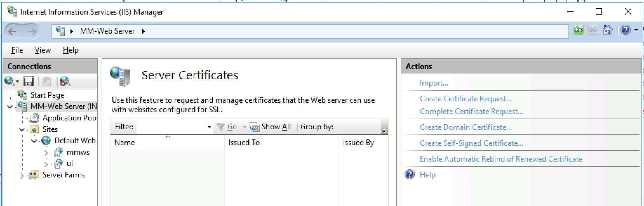Expand the mmws application node
Image resolution: width=644 pixels, height=206 pixels.
pyautogui.click(x=46, y=153)
